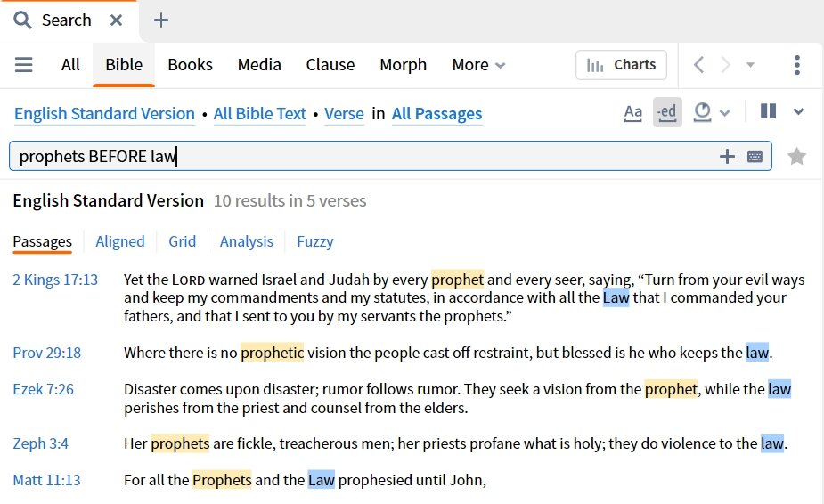Expand the More search types menu
Image resolution: width=824 pixels, height=504 pixels.
click(478, 65)
